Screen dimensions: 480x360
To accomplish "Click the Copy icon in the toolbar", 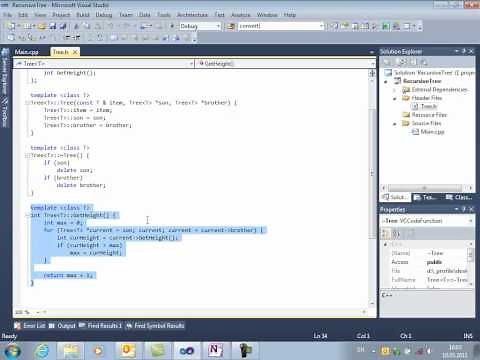I will (87, 26).
